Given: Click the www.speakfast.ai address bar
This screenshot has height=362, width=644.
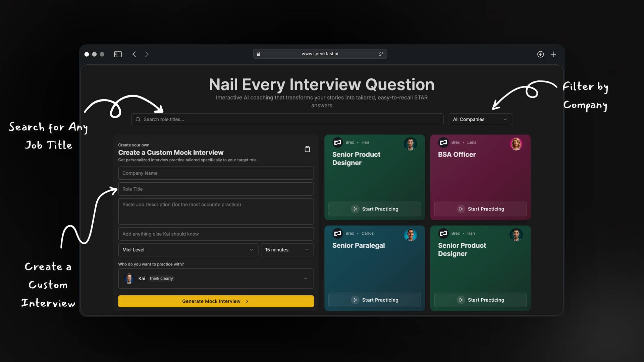Looking at the screenshot, I should (x=320, y=54).
